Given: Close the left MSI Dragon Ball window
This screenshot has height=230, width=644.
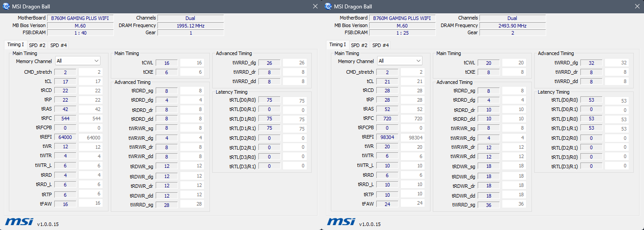Looking at the screenshot, I should (x=315, y=6).
